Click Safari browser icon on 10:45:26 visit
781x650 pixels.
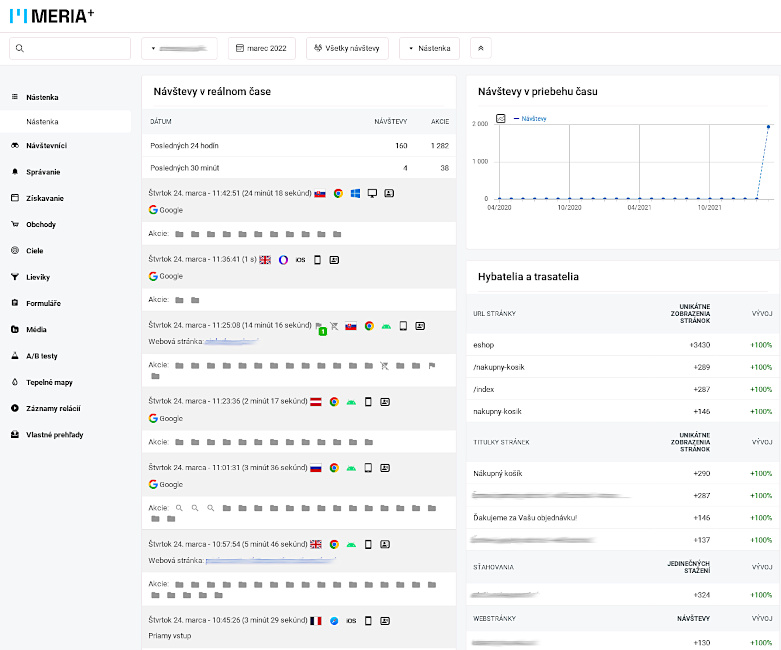[334, 621]
